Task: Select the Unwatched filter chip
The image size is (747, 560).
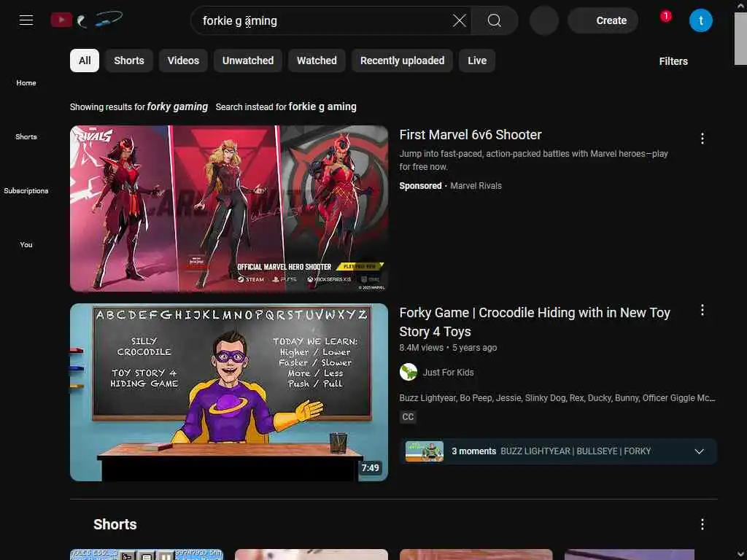Action: click(x=248, y=61)
